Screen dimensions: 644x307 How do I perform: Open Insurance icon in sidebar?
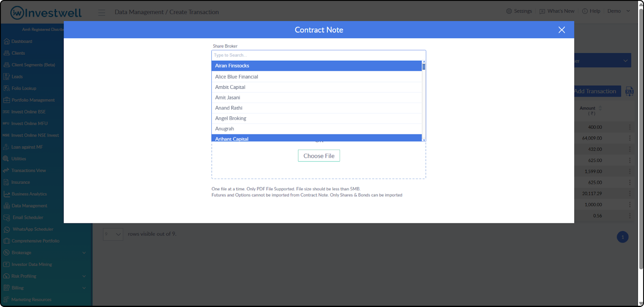point(6,182)
